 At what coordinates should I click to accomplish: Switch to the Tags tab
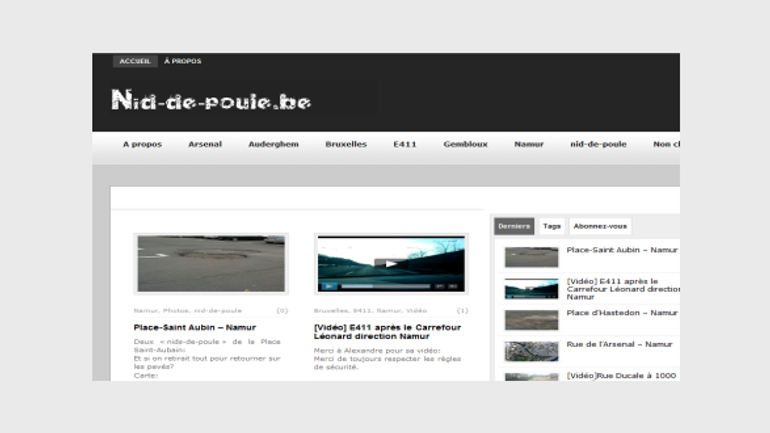point(552,227)
